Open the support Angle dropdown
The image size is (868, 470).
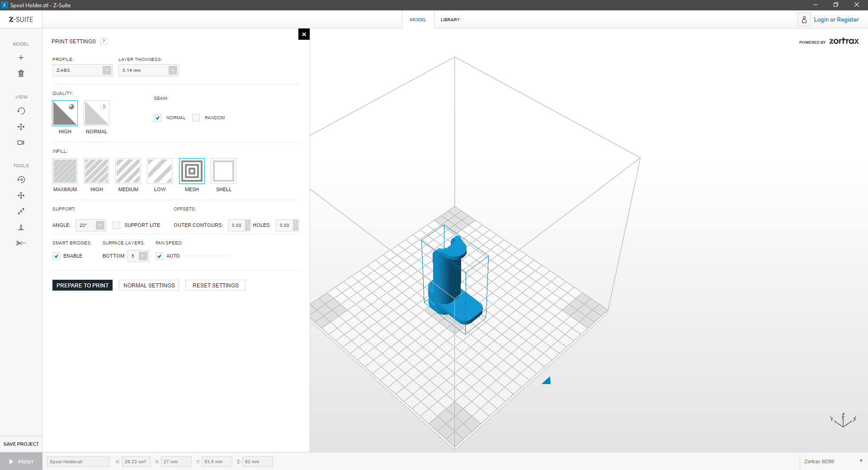tap(91, 226)
